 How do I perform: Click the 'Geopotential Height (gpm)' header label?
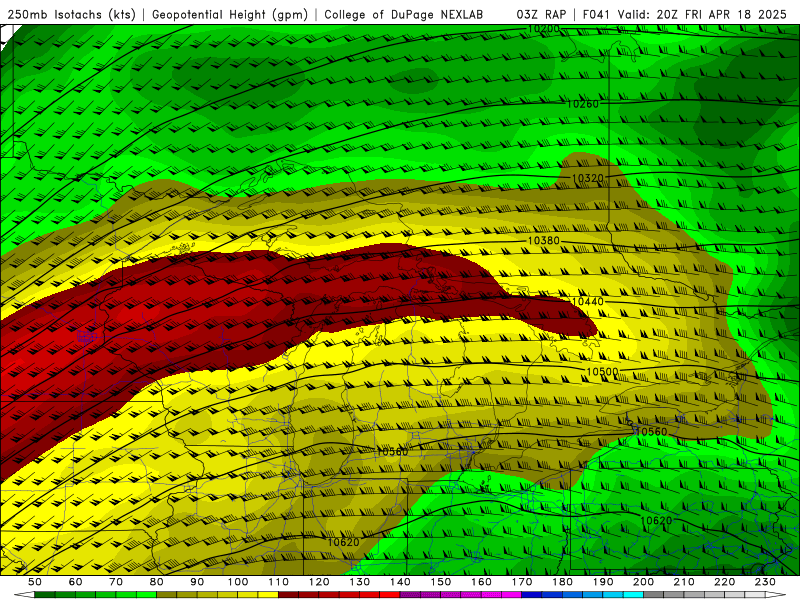pyautogui.click(x=230, y=15)
